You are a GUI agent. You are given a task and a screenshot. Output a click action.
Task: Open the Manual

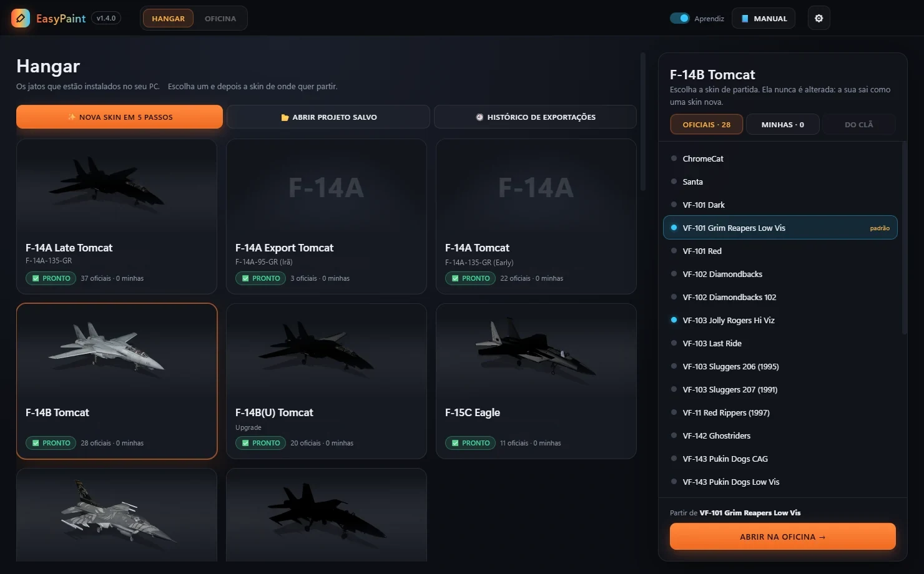764,18
